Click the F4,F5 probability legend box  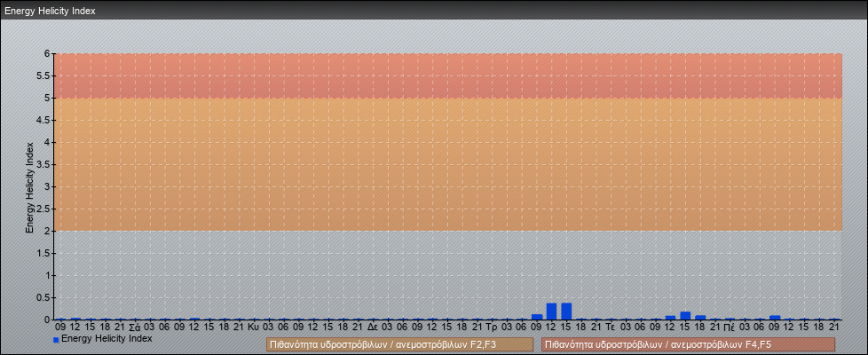688,344
